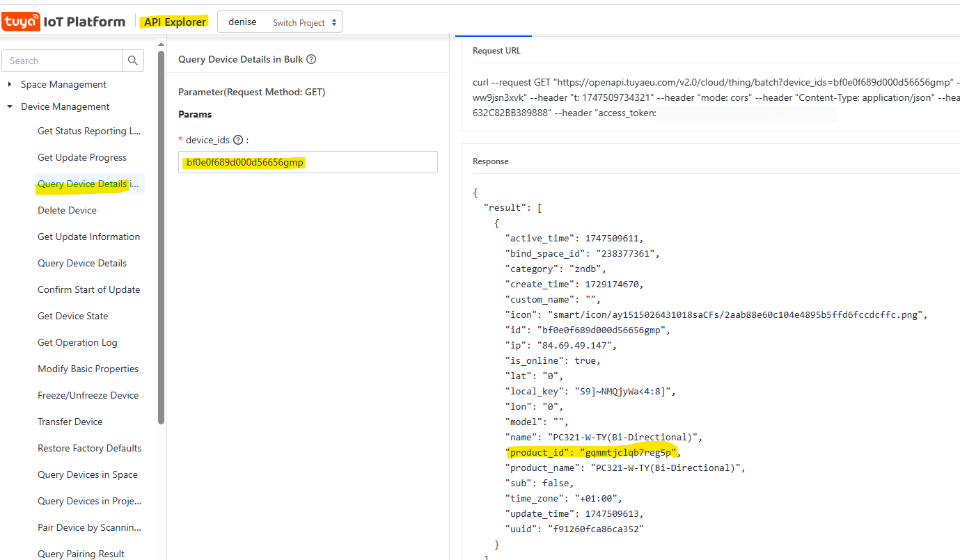Select Query Devices in Space item
The image size is (960, 560).
88,474
